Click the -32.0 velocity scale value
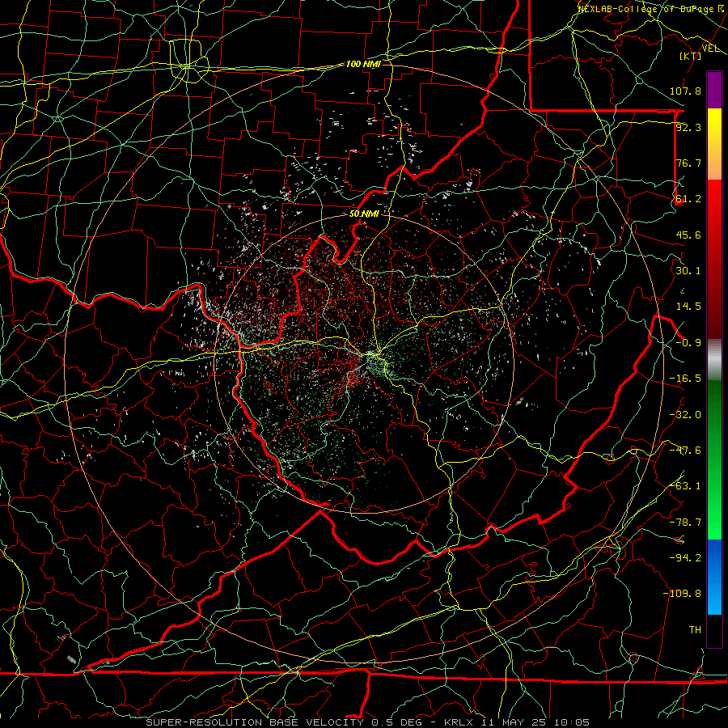Viewport: 728px width, 728px height. pyautogui.click(x=685, y=415)
